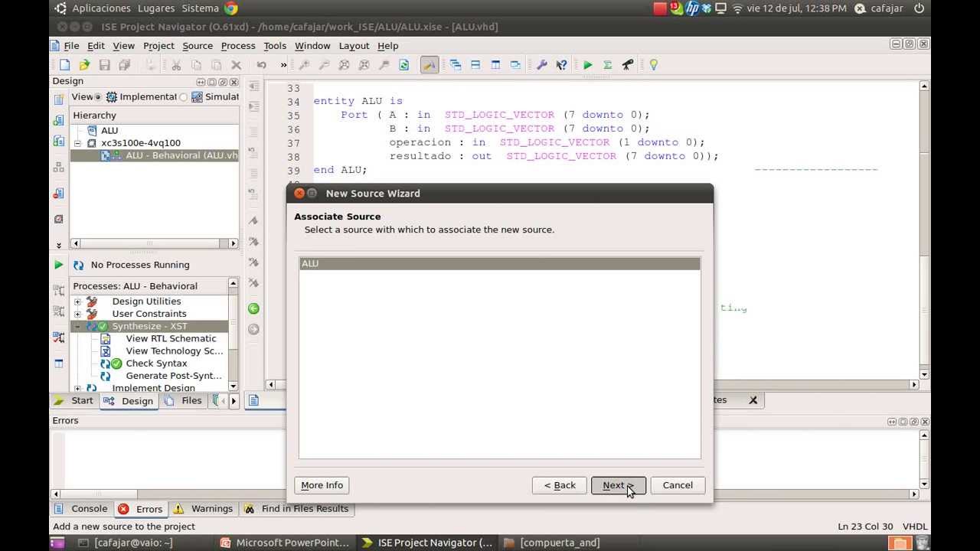
Task: Open the Tools menu
Action: [275, 46]
